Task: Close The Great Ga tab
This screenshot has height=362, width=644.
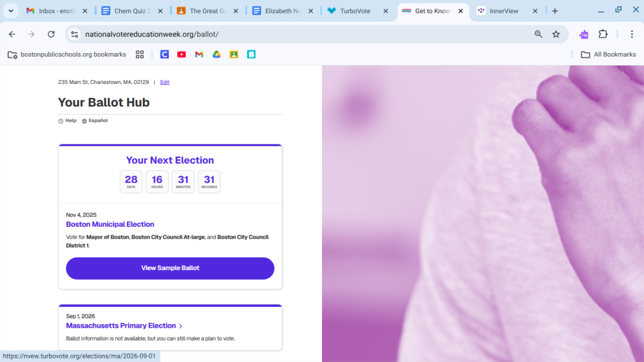Action: click(x=235, y=11)
